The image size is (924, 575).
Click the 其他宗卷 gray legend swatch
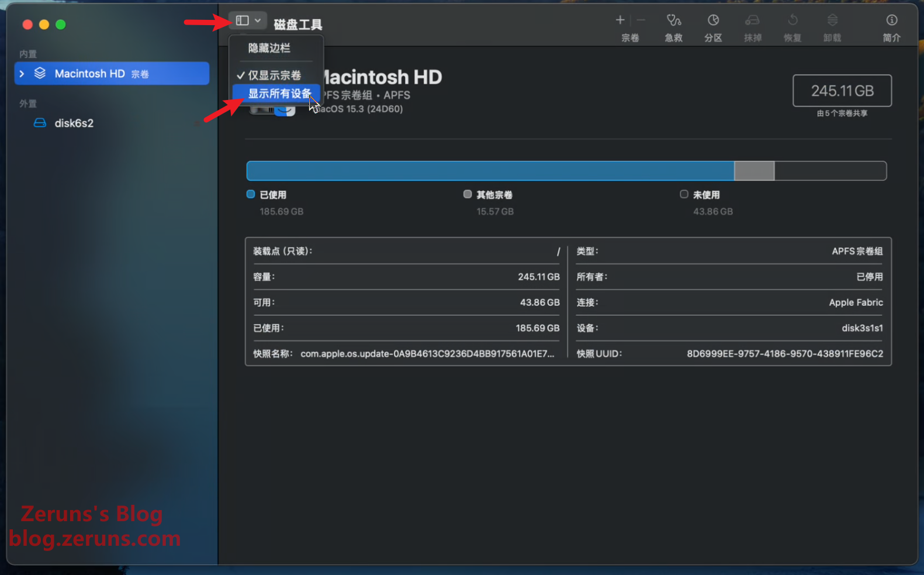tap(468, 194)
